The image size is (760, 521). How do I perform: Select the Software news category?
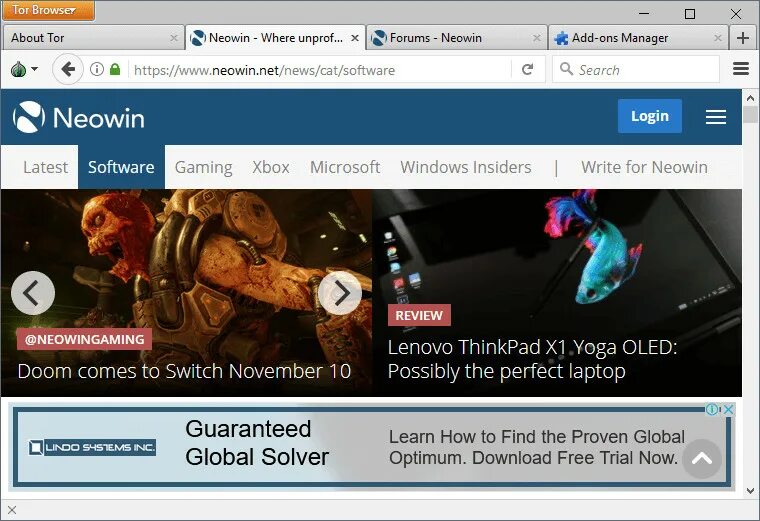[x=121, y=167]
